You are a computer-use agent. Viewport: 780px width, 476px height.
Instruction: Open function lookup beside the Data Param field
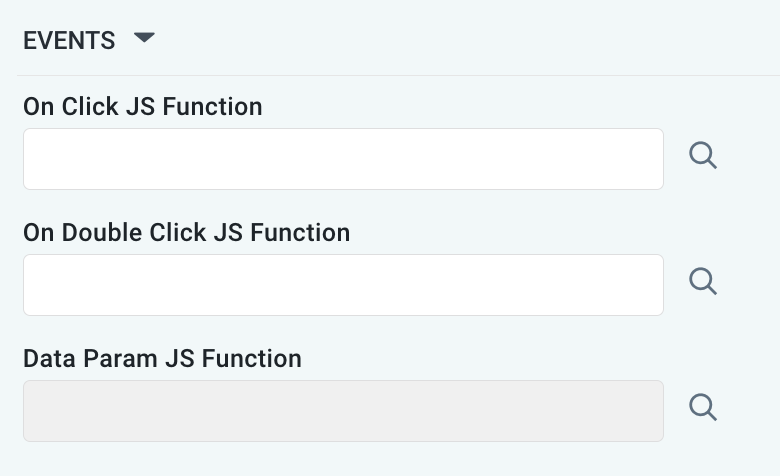(x=703, y=407)
